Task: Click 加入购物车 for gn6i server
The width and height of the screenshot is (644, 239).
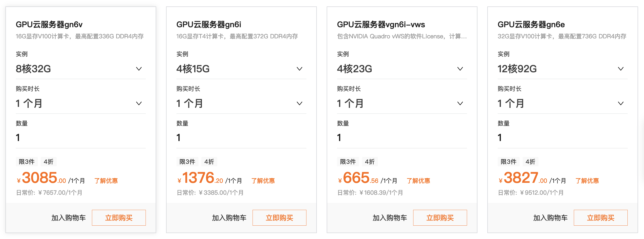Action: pyautogui.click(x=229, y=217)
